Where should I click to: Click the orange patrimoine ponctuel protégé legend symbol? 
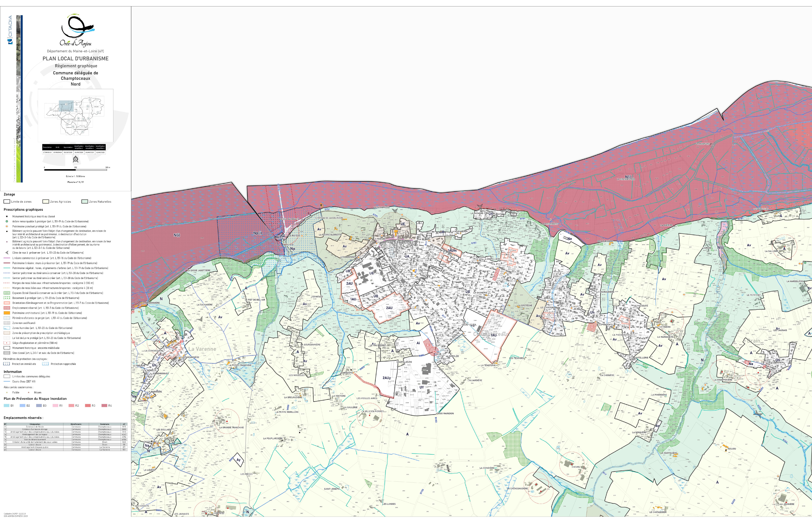(x=7, y=226)
